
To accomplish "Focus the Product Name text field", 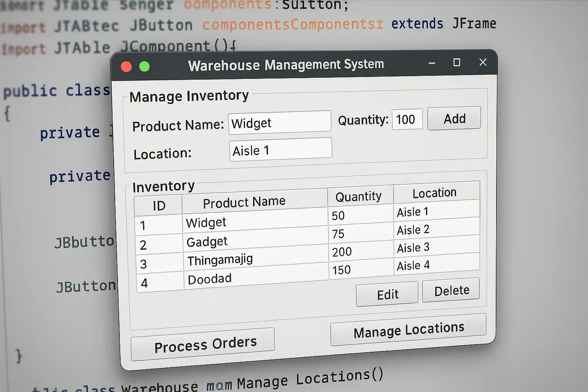I will (280, 123).
